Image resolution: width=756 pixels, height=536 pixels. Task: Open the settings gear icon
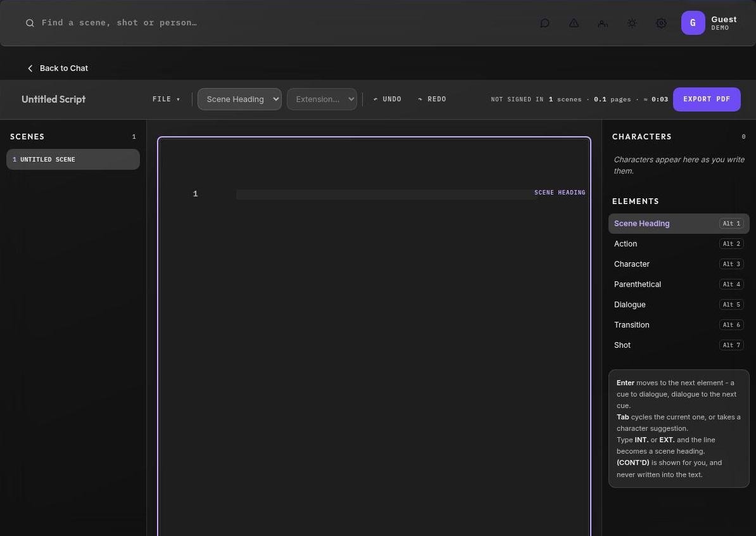coord(661,23)
